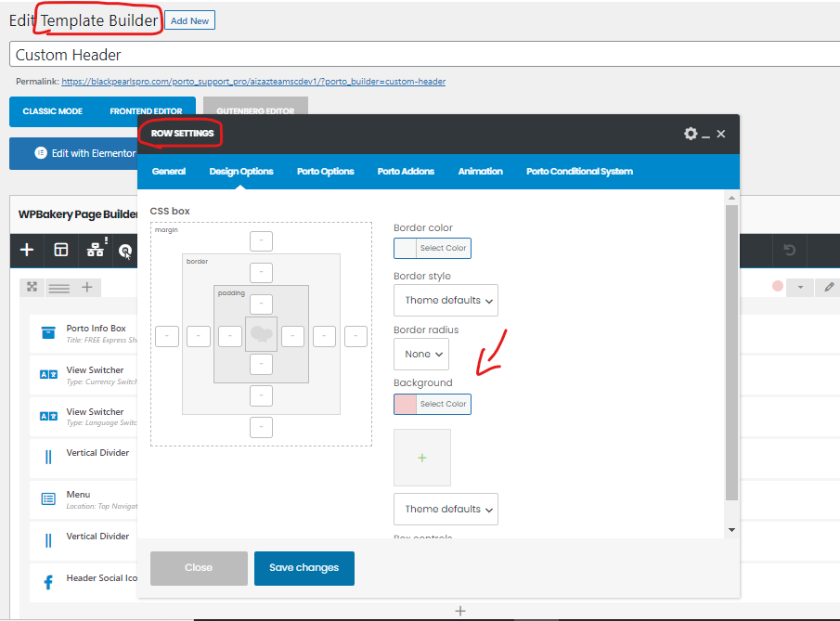Add new row with bottom plus icon

click(460, 611)
